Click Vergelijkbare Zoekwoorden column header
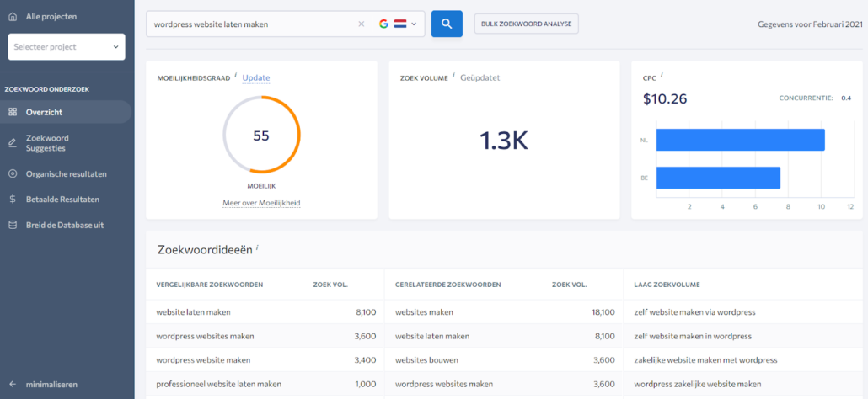 (x=210, y=285)
